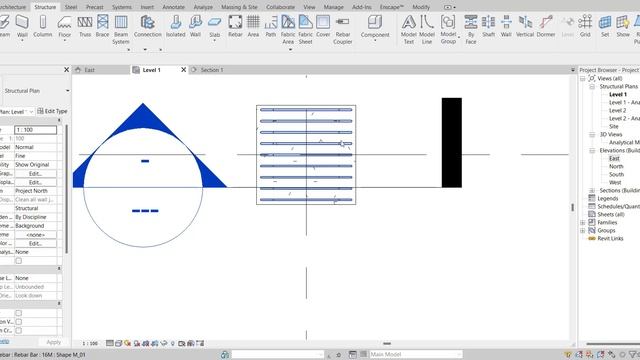The image size is (640, 360).
Task: Click the <none> scheme button
Action: pos(36,235)
